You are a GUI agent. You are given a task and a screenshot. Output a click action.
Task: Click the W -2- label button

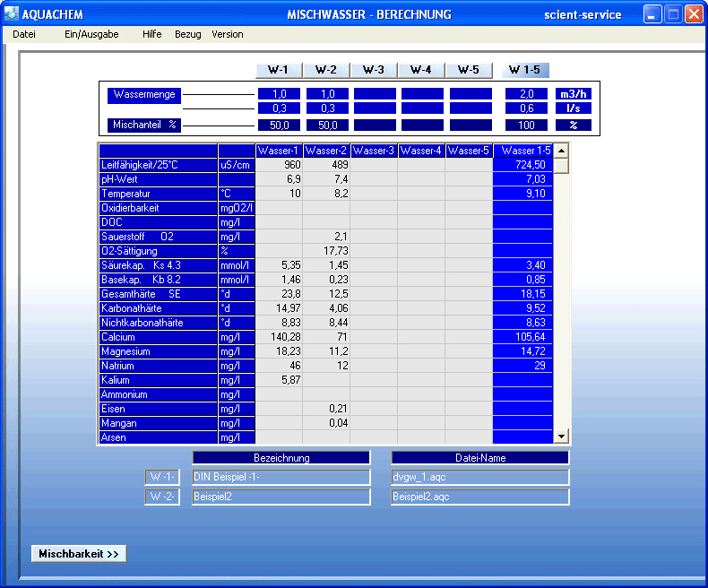coord(162,497)
